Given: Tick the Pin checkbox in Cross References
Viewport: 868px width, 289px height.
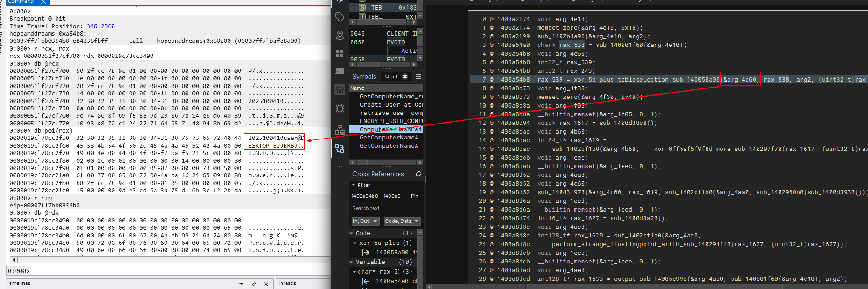Looking at the screenshot, I should 406,196.
